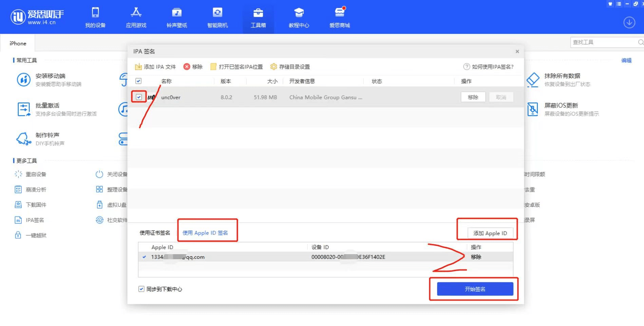Image resolution: width=644 pixels, height=326 pixels.
Task: Open IPA签名 tool in sidebar
Action: point(29,220)
